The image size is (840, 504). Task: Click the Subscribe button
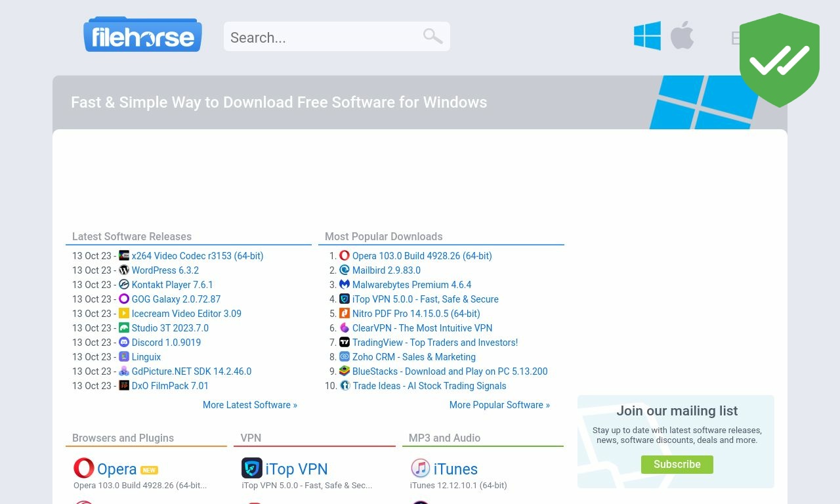pyautogui.click(x=677, y=464)
